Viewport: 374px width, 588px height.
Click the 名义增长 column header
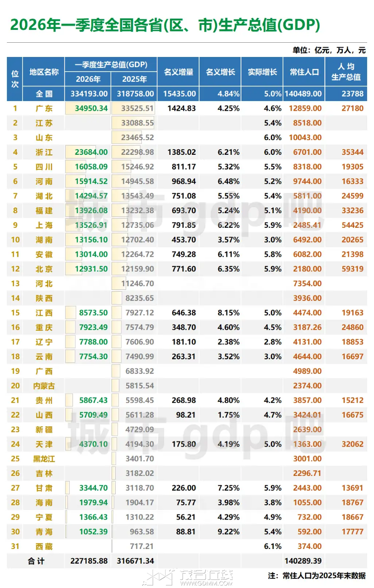coord(220,72)
